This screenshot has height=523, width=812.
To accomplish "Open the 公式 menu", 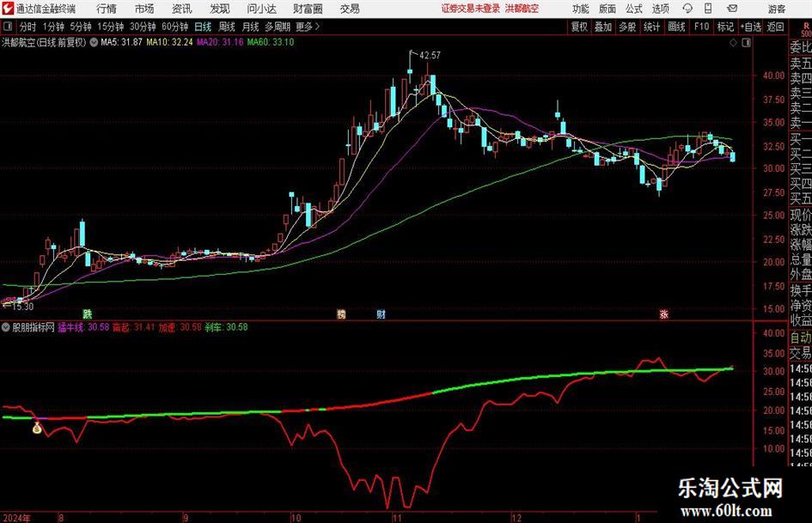I will click(634, 9).
